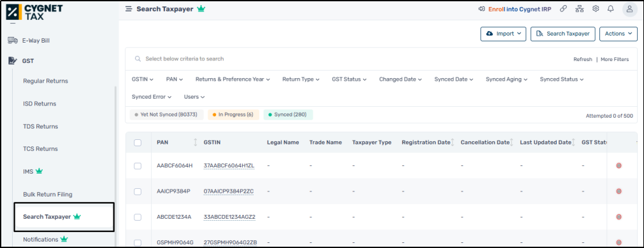The height and width of the screenshot is (248, 644).
Task: Click the Search Taxpayer button
Action: coord(563,34)
